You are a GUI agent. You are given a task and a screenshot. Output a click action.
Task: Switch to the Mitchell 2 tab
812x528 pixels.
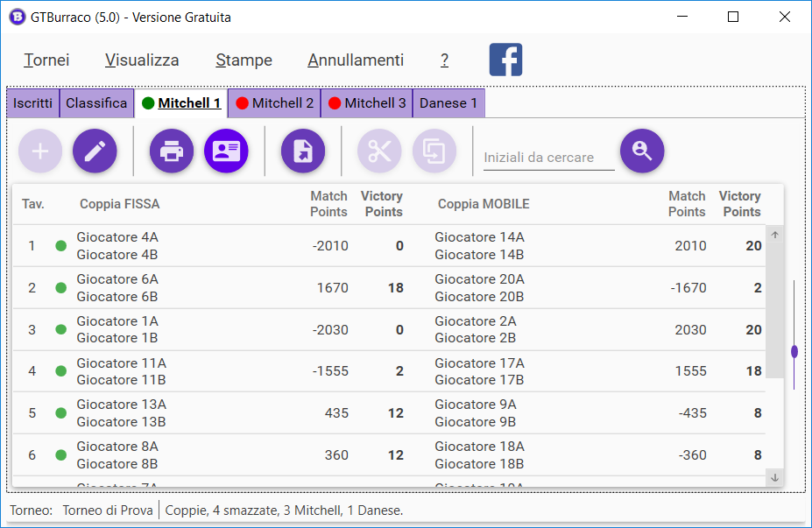click(x=274, y=103)
